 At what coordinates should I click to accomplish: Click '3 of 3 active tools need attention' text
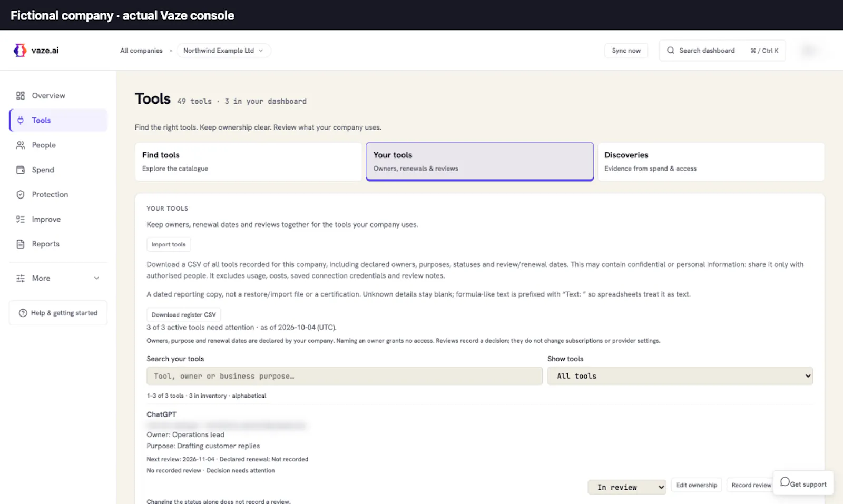click(x=200, y=327)
